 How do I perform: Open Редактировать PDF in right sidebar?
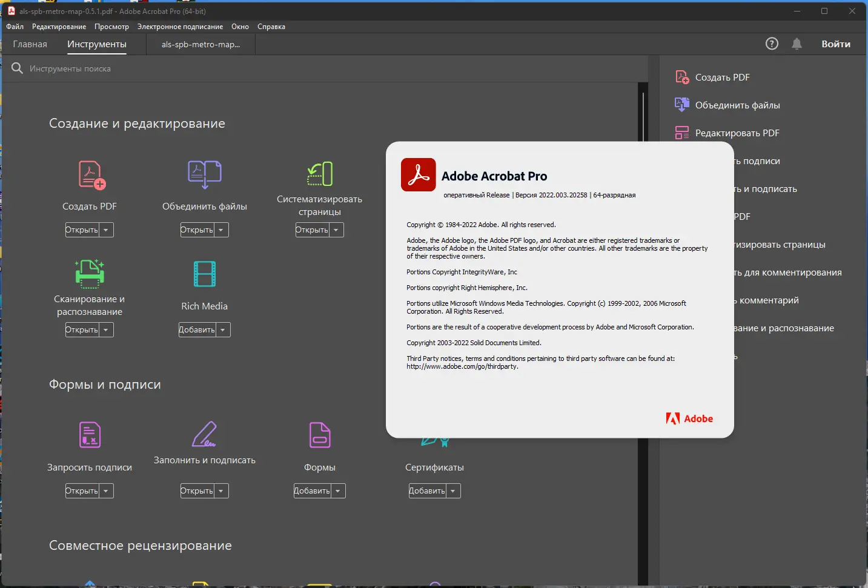click(x=737, y=133)
